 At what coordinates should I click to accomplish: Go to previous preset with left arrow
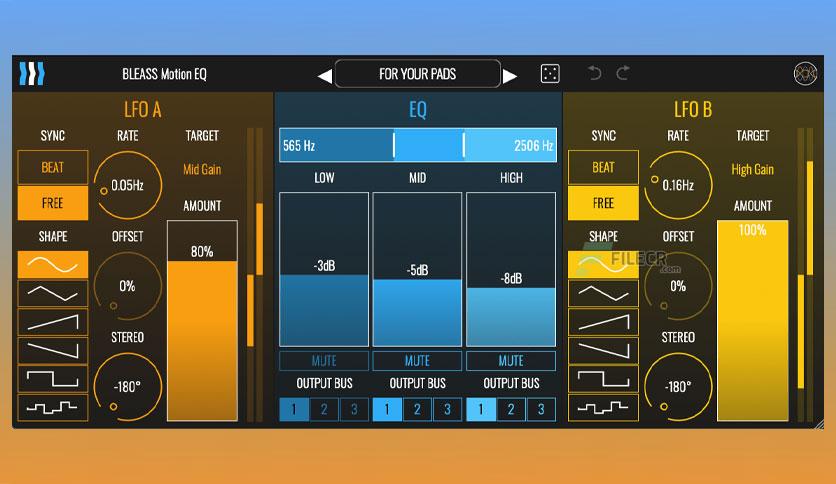[x=325, y=76]
